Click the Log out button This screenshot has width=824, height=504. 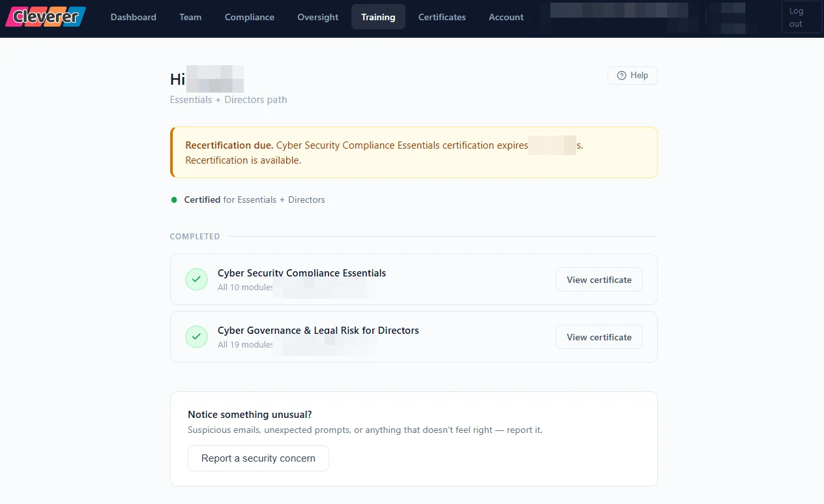pos(802,17)
